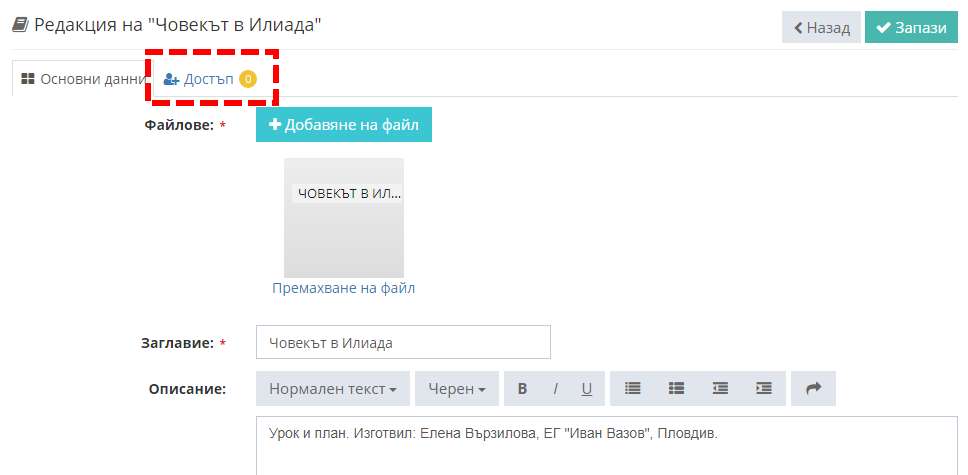This screenshot has height=475, width=968.
Task: Open the Нормален текст style dropdown
Action: 333,389
